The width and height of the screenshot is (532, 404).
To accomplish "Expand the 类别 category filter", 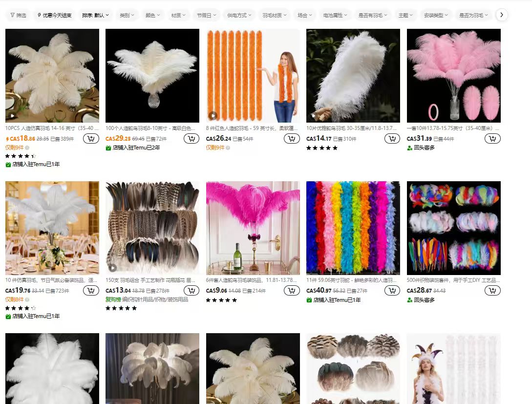I will tap(127, 15).
